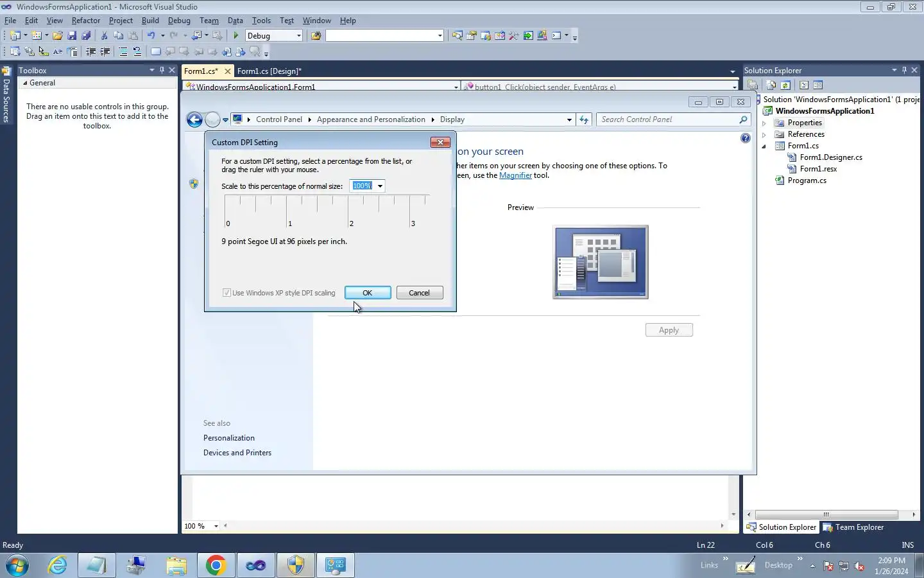
Task: Open Extension Manager from the toolbar
Action: [x=542, y=36]
